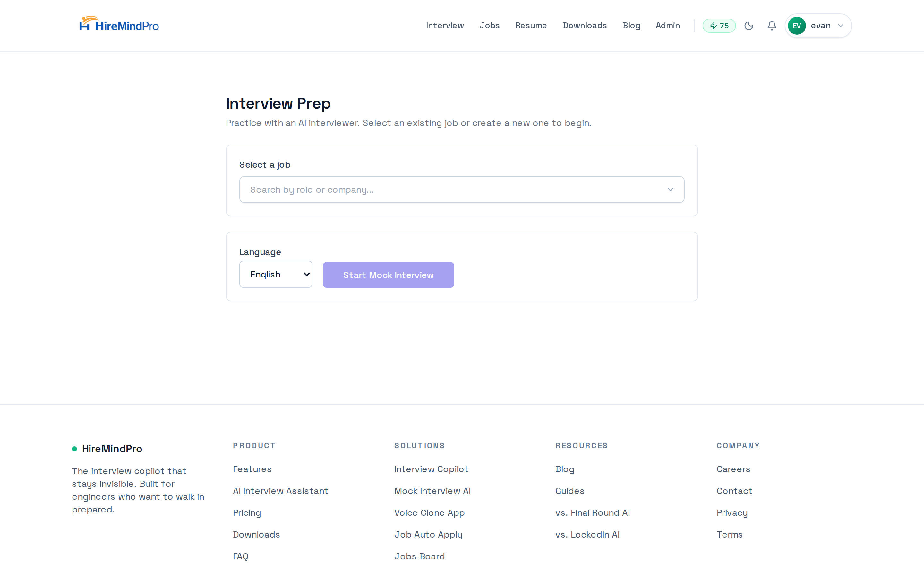Viewport: 924px width, 578px height.
Task: Click the EV avatar circle
Action: click(x=797, y=26)
